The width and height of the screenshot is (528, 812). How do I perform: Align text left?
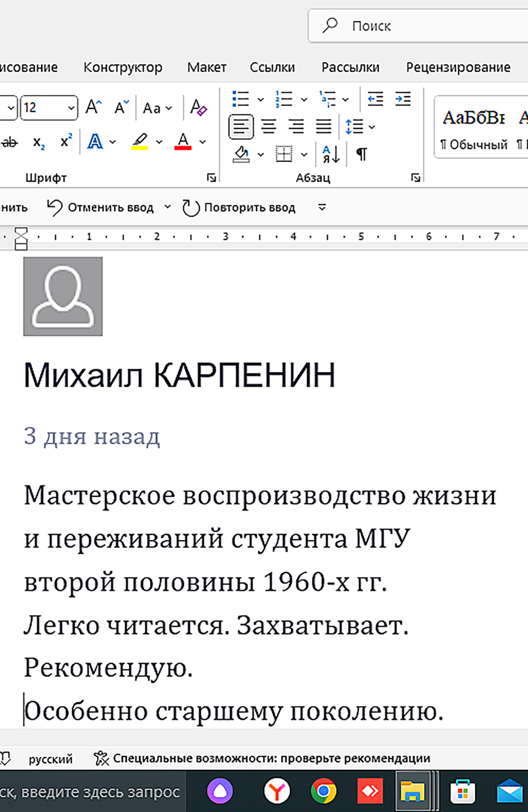(x=241, y=127)
